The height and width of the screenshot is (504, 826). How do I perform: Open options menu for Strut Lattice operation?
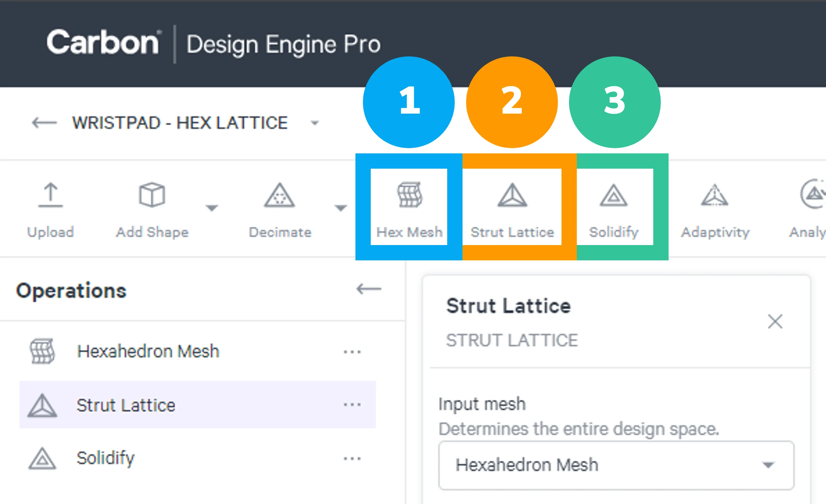click(352, 405)
